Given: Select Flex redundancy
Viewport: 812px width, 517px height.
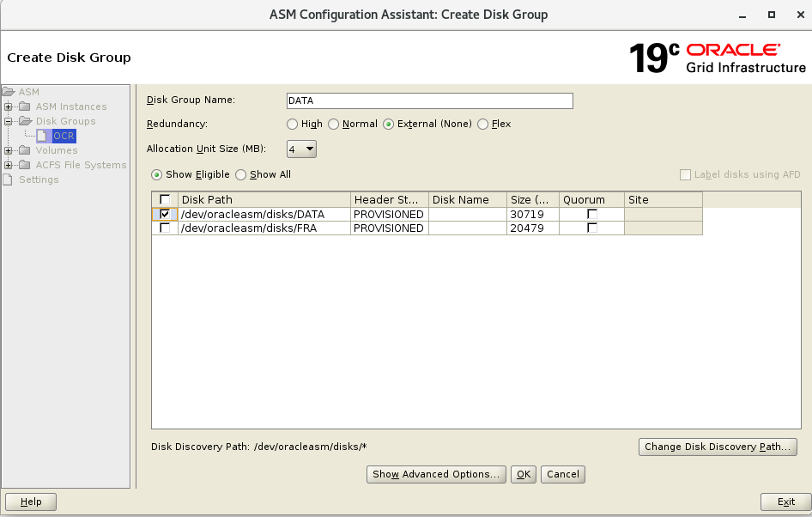Looking at the screenshot, I should [x=482, y=125].
